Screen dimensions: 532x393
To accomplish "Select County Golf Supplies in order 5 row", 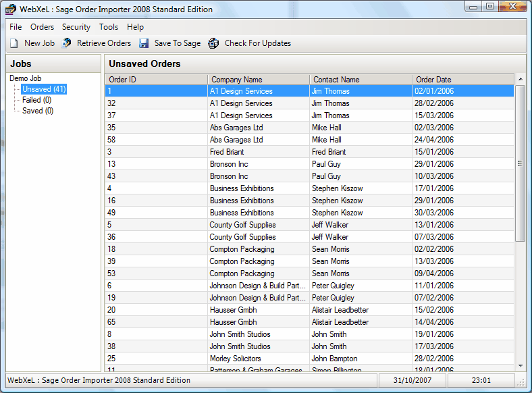I will point(242,225).
